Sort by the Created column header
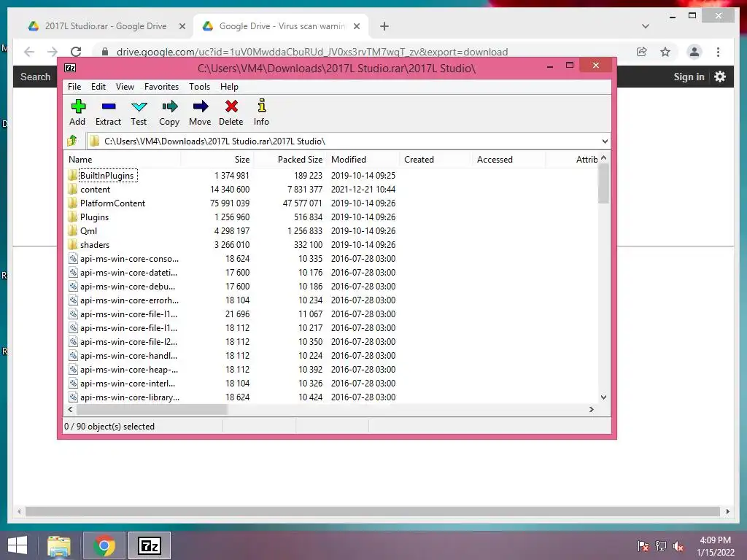The height and width of the screenshot is (560, 747). point(436,160)
